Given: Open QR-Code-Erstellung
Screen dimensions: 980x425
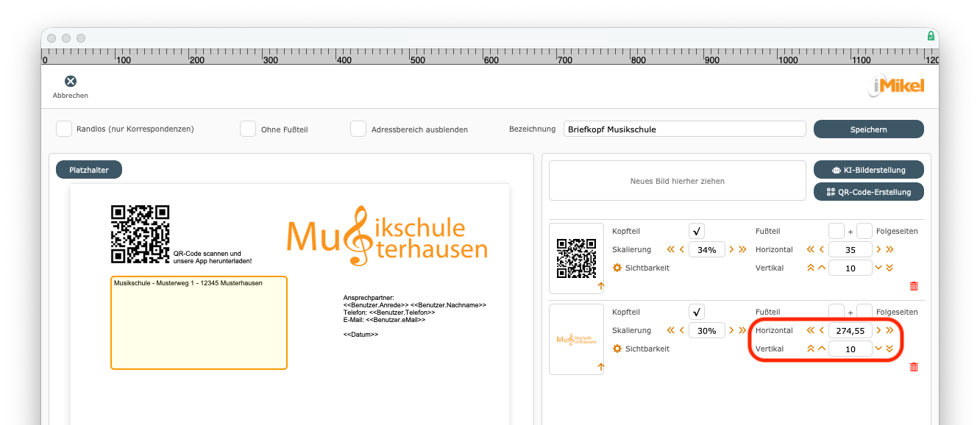Looking at the screenshot, I should (868, 191).
